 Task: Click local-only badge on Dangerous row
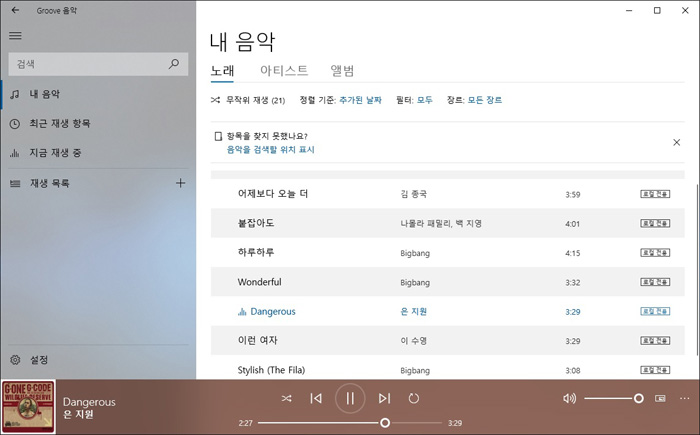click(x=655, y=311)
